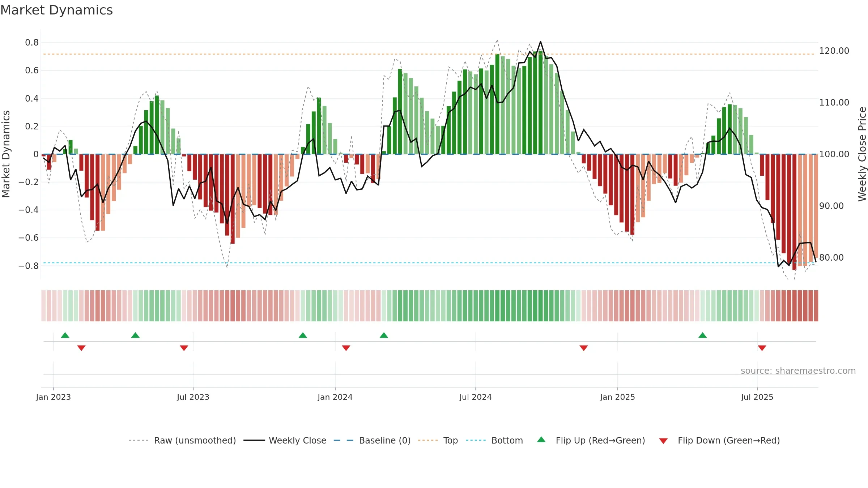Viewport: 868px width, 488px height.
Task: Click the Jan 2025 x-axis label
Action: pos(617,397)
